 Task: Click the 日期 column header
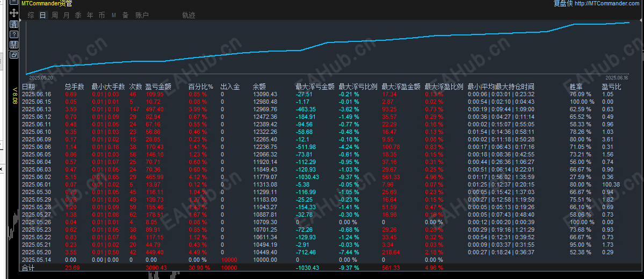click(x=28, y=87)
